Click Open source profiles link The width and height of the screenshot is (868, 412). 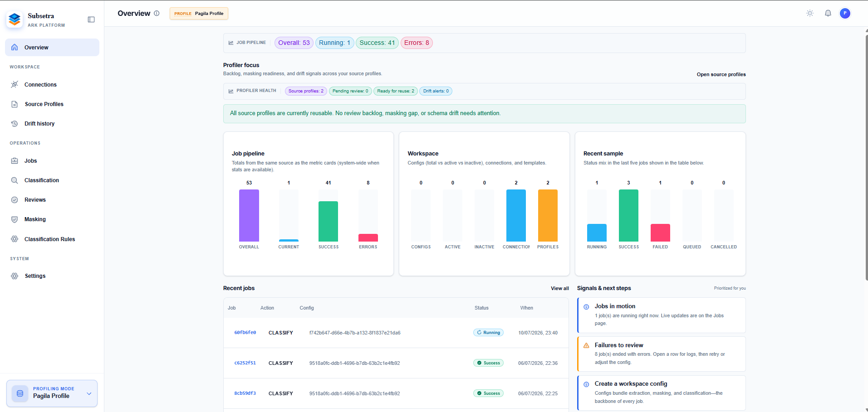721,74
